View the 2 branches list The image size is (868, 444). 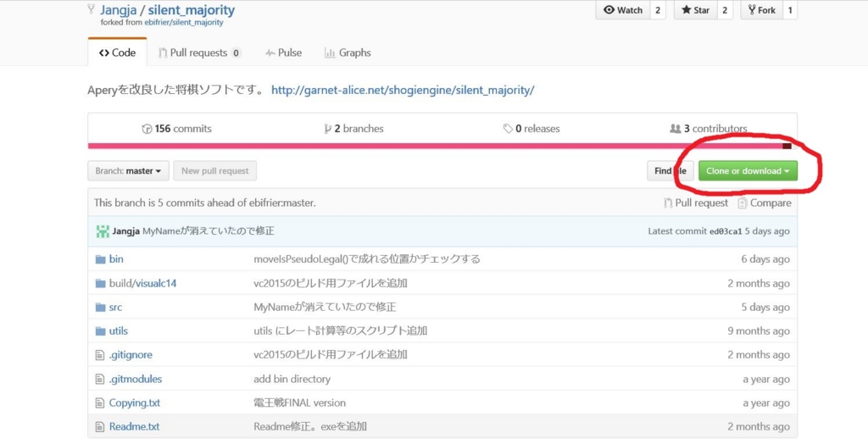click(353, 129)
